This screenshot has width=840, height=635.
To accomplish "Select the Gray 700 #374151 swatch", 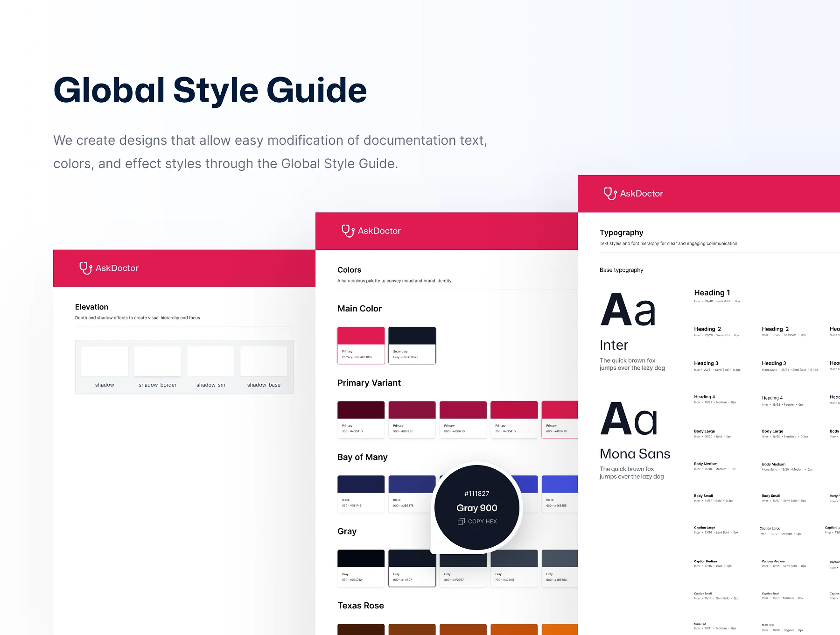I will click(514, 568).
